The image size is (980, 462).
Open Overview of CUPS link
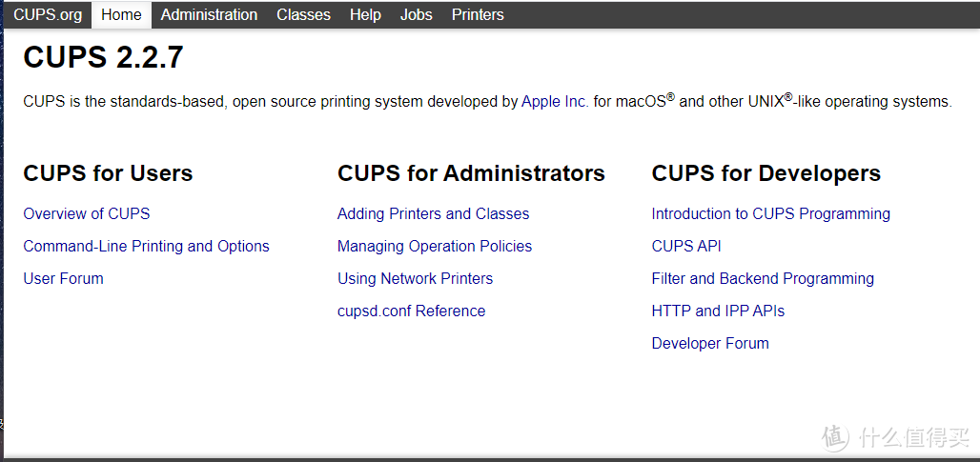click(x=86, y=213)
